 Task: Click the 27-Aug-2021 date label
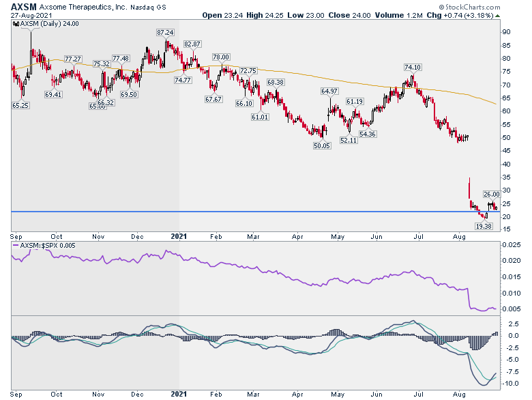(31, 15)
